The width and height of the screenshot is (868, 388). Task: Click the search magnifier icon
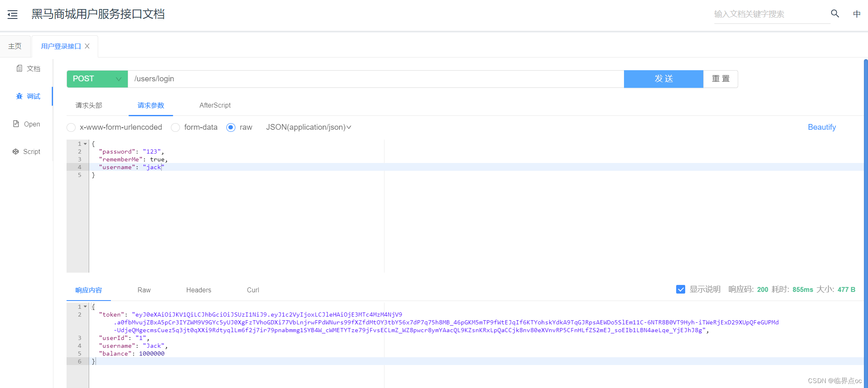pyautogui.click(x=835, y=14)
